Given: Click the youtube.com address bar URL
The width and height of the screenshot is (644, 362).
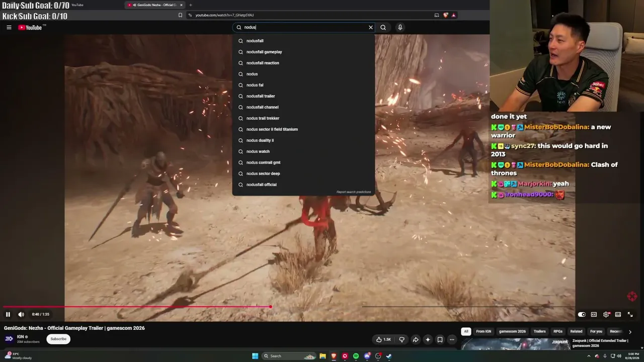Looking at the screenshot, I should 224,15.
